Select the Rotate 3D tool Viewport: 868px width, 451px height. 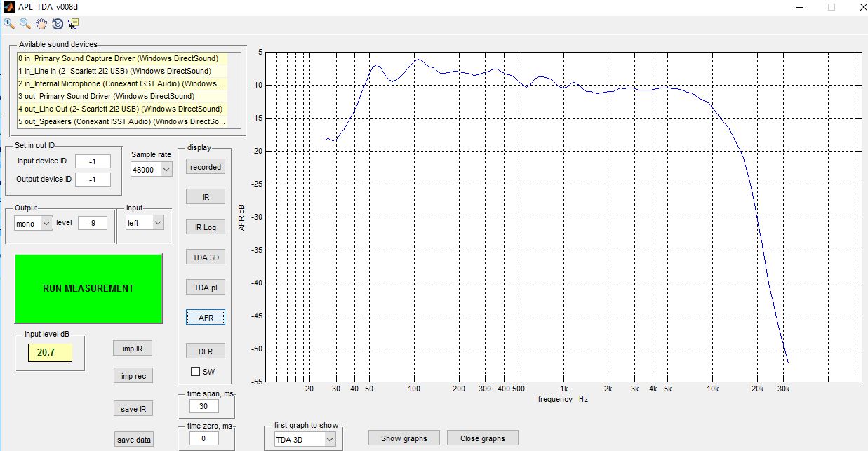(x=58, y=23)
